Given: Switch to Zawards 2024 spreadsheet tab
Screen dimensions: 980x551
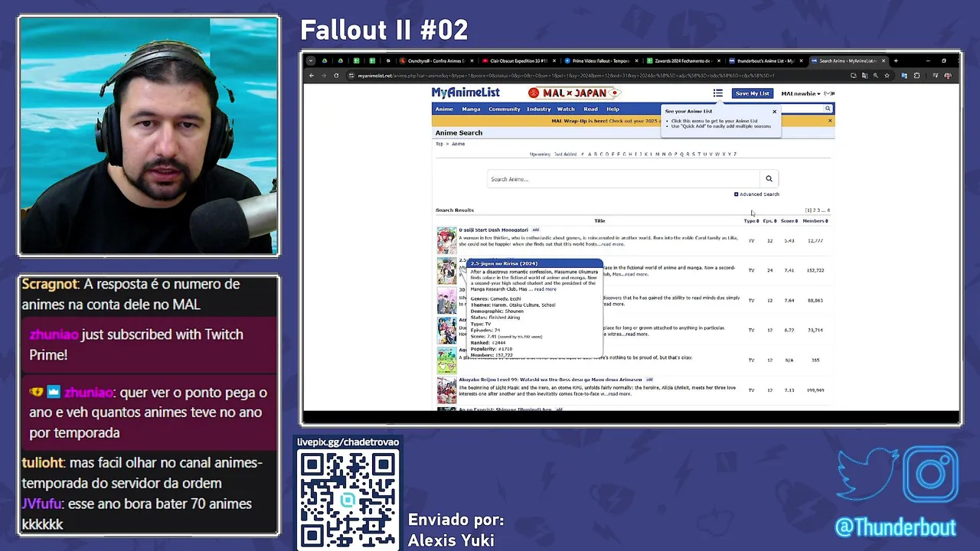Looking at the screenshot, I should click(683, 60).
